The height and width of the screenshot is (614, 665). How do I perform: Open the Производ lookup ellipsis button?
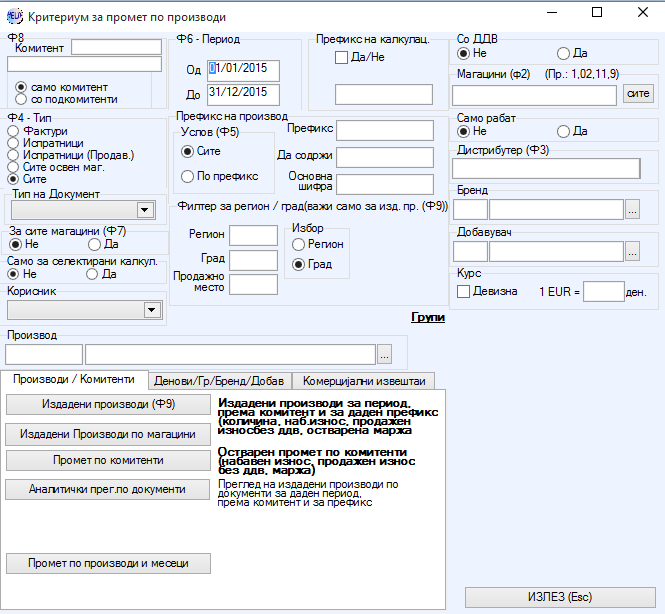click(384, 354)
